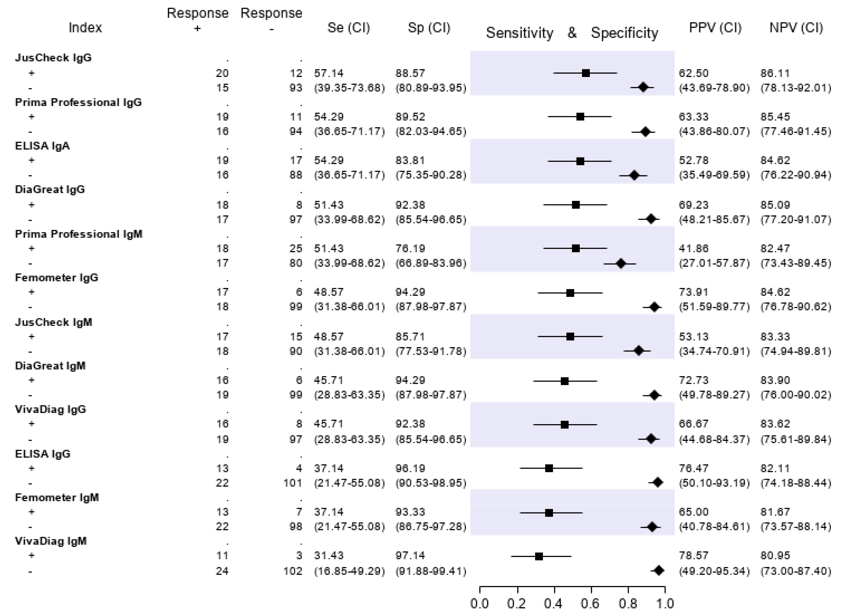Click the VivaDiag IgM sensitivity square marker
This screenshot has width=844, height=616.
tap(539, 556)
